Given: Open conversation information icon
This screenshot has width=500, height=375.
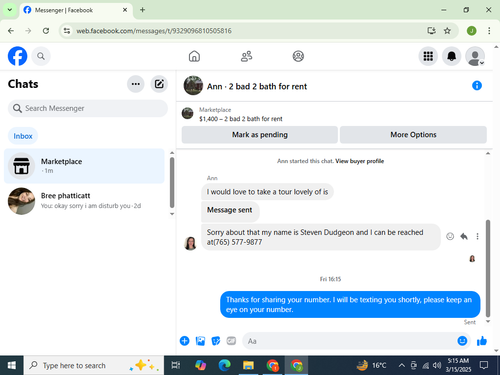Looking at the screenshot, I should click(477, 86).
